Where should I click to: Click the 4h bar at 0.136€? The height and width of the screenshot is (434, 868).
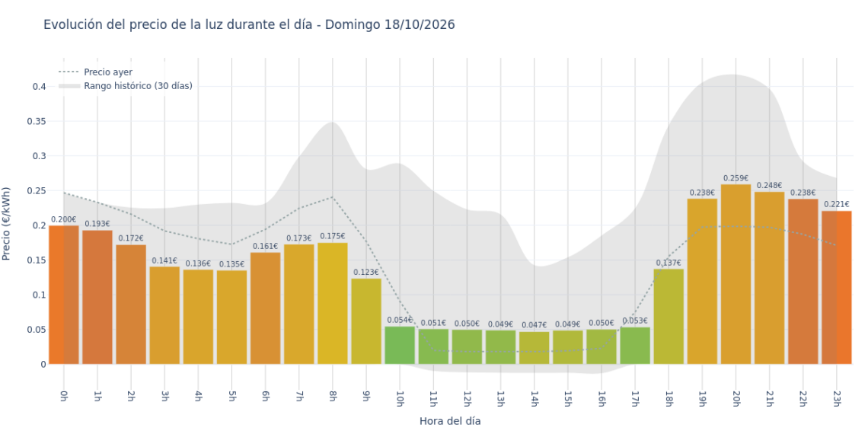[198, 318]
